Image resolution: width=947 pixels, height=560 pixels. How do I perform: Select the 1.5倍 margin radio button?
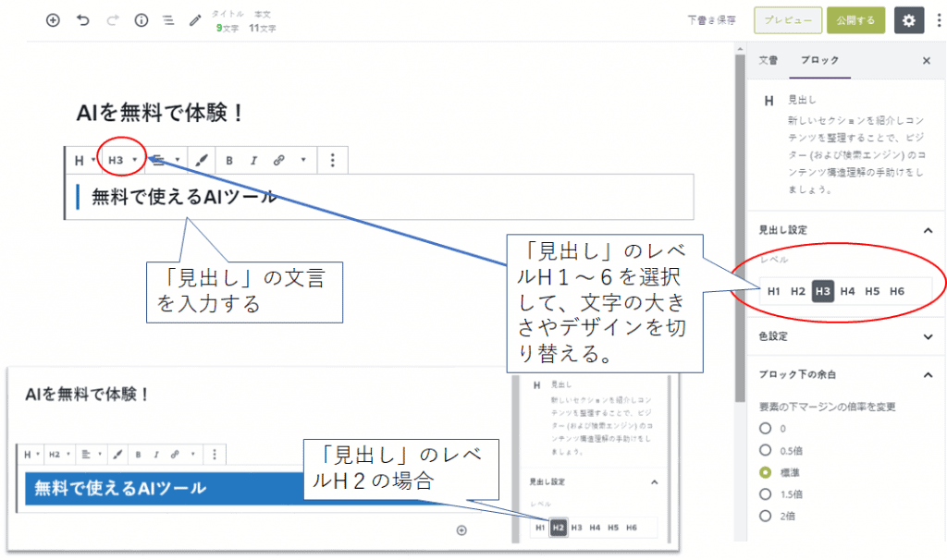click(765, 493)
